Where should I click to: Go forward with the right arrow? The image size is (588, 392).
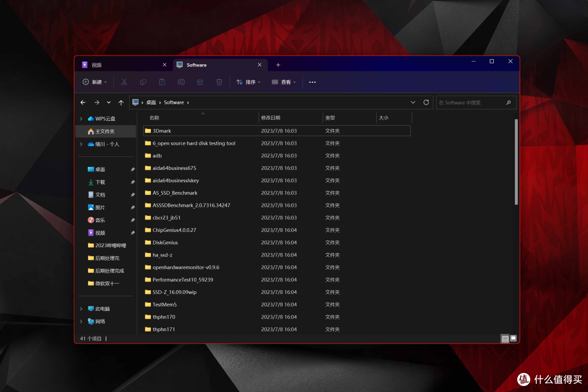point(97,102)
